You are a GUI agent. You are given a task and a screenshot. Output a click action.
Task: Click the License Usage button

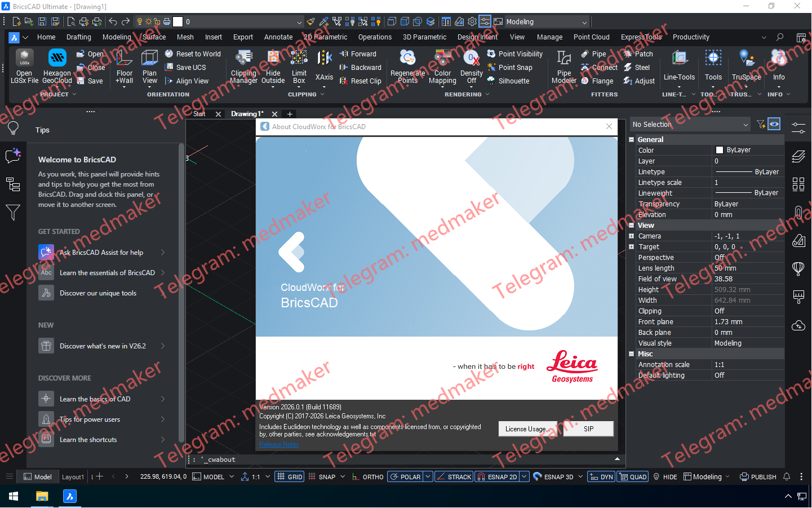coord(527,429)
